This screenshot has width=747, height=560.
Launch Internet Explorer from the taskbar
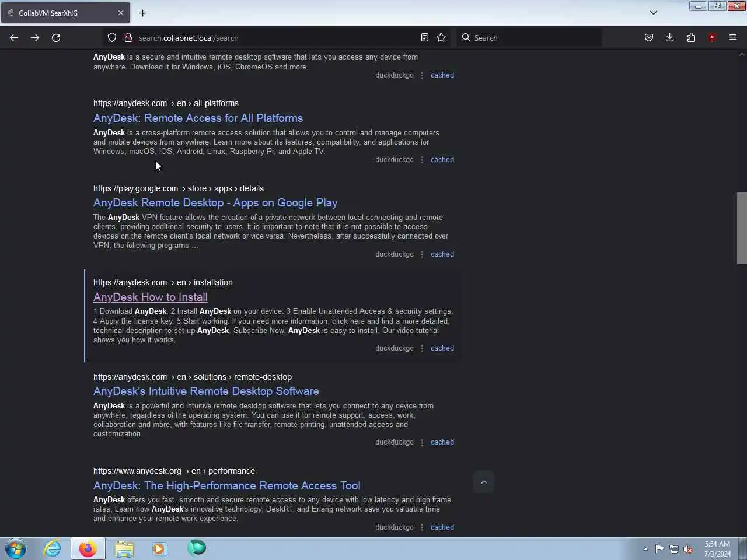[x=52, y=548]
